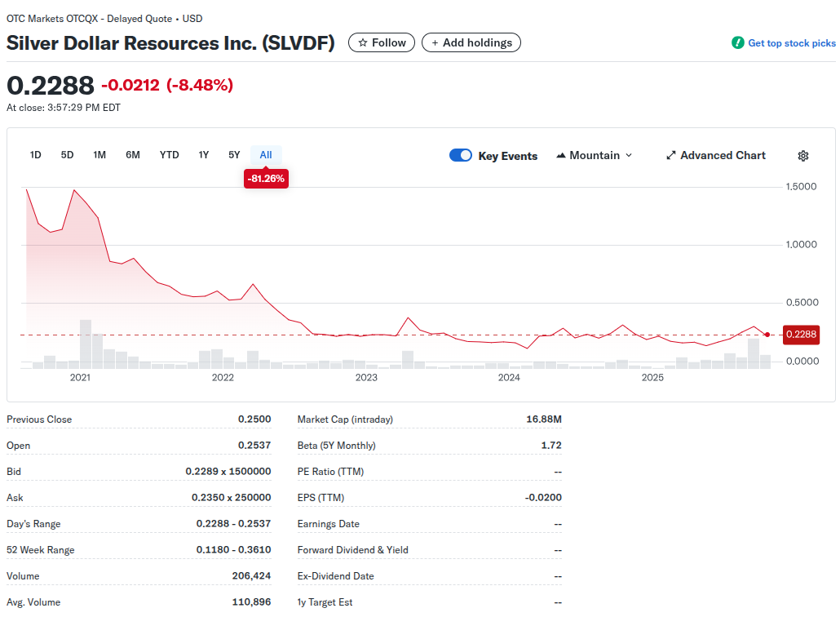The width and height of the screenshot is (840, 617).
Task: Show the 1Y chart range
Action: click(204, 155)
